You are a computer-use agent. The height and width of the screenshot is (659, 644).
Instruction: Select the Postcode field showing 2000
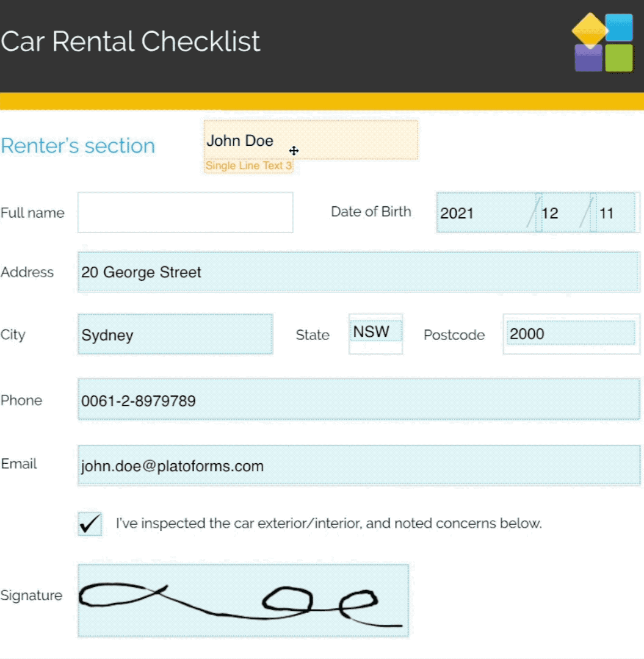click(x=571, y=333)
